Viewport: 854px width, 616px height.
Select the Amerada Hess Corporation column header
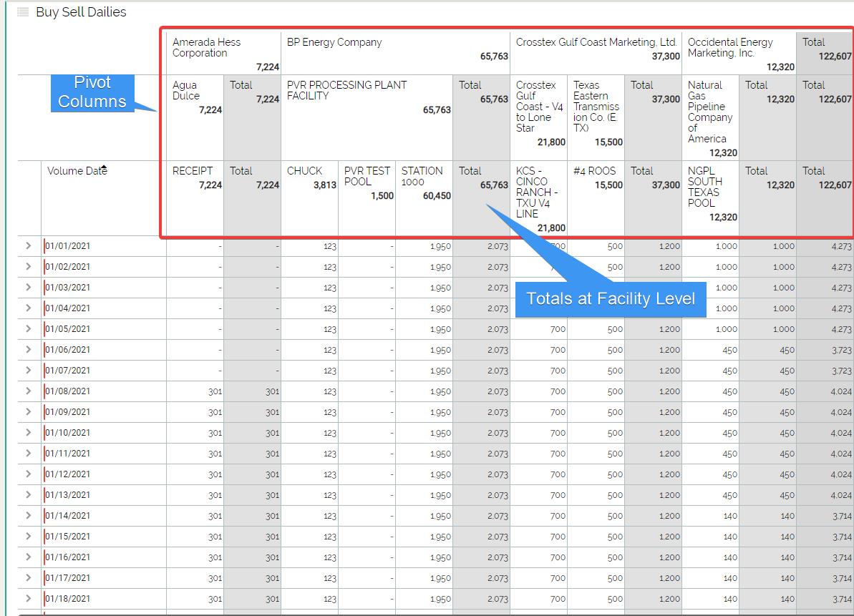[206, 48]
